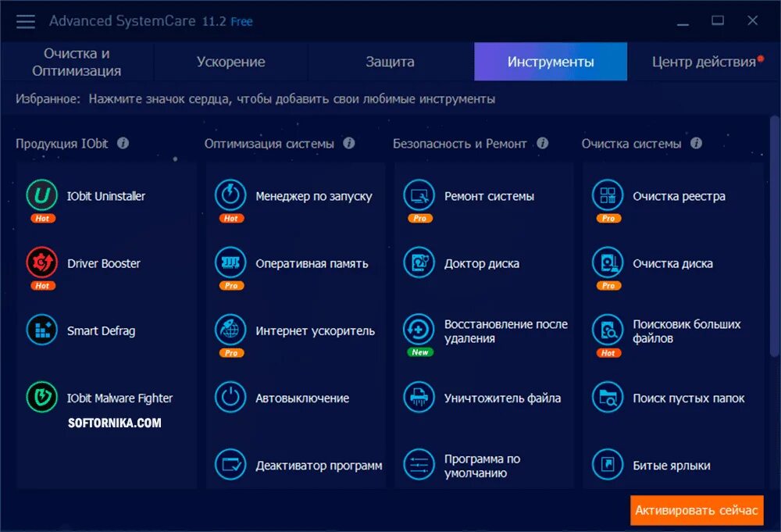Screen dimensions: 781x532
Task: Click the Ремонт системы label
Action: [489, 196]
